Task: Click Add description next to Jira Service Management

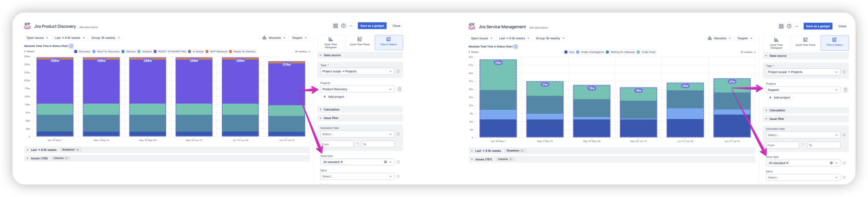Action: point(539,27)
